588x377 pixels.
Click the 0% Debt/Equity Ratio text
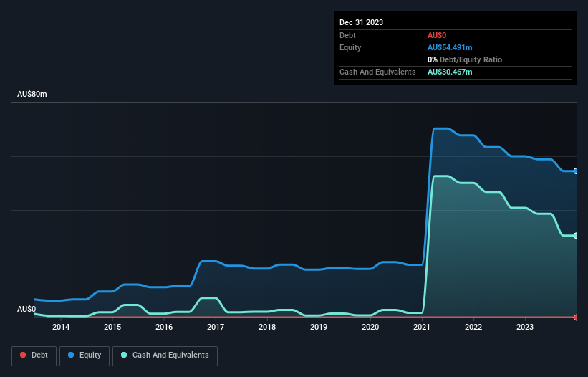465,59
